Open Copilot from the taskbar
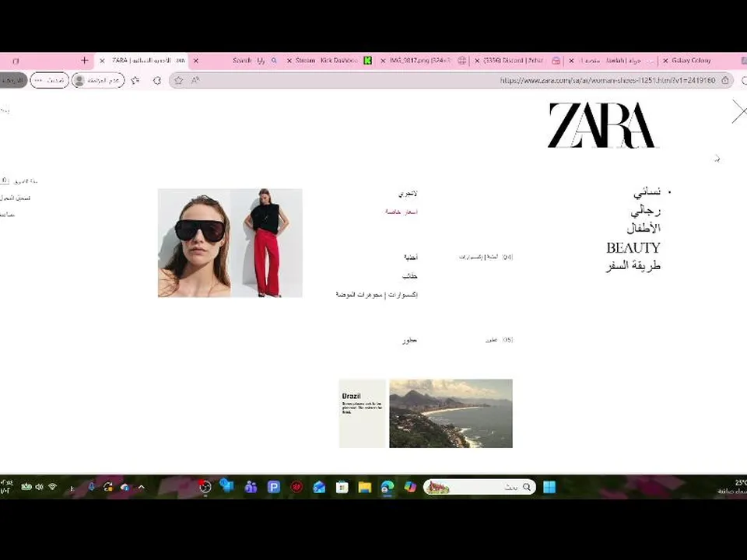Image resolution: width=747 pixels, height=560 pixels. 410,487
